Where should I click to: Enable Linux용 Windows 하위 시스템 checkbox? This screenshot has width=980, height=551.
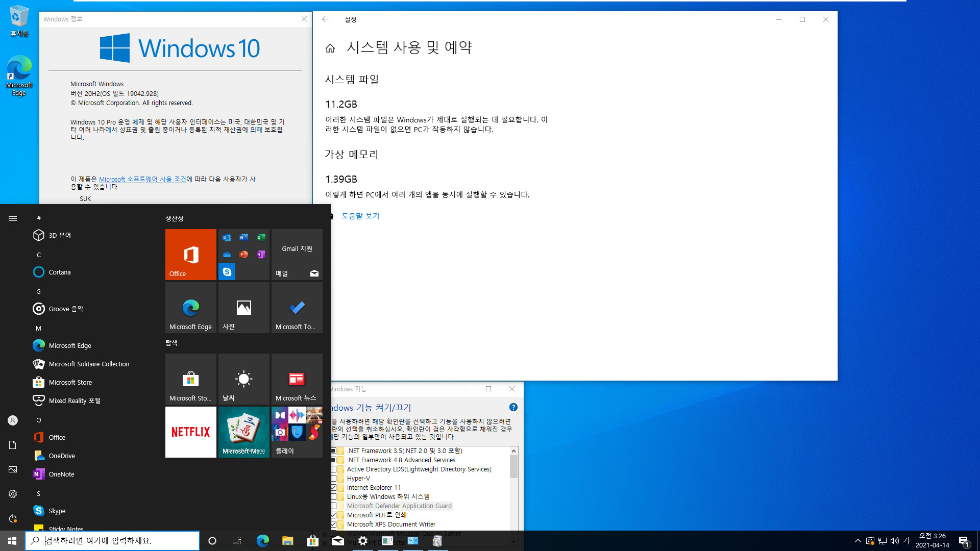click(x=333, y=497)
